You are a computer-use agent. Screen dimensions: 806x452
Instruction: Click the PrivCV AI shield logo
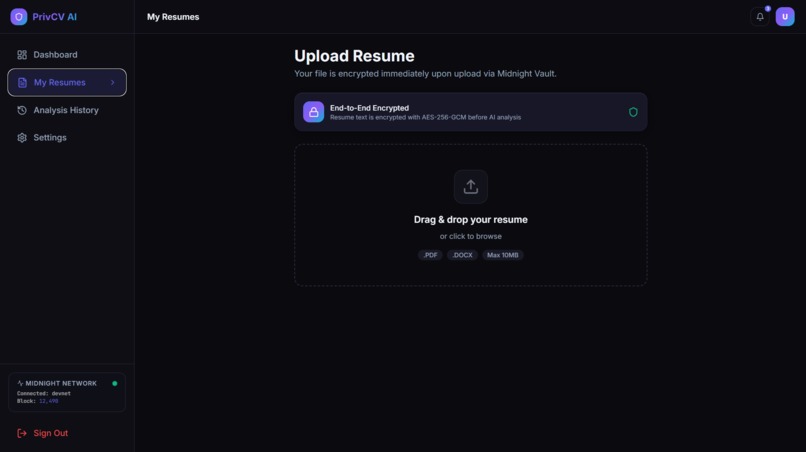click(19, 17)
